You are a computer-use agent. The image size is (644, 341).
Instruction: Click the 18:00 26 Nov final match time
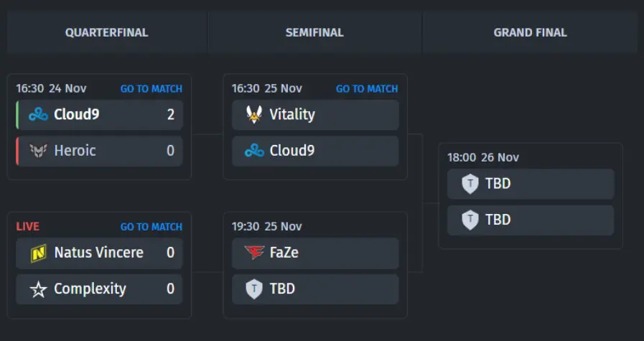(483, 157)
